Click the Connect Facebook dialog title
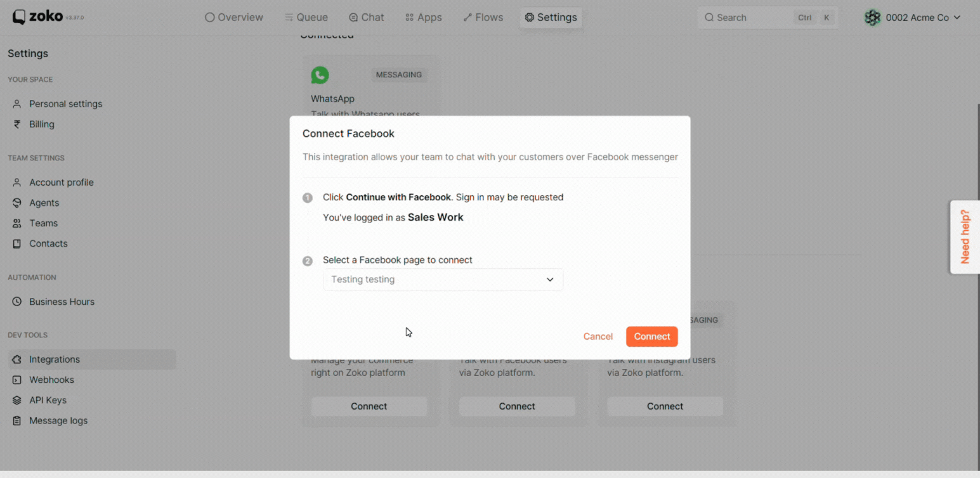The height and width of the screenshot is (478, 980). [x=348, y=134]
